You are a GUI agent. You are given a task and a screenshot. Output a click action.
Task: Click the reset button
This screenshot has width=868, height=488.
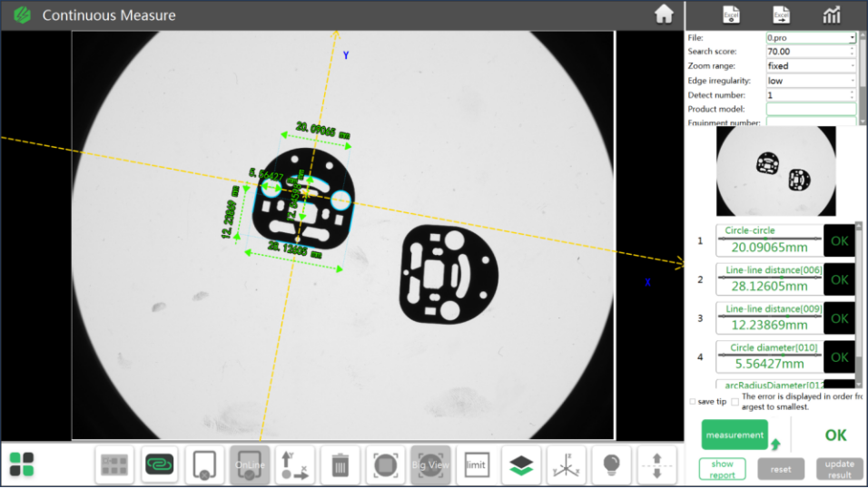point(781,469)
